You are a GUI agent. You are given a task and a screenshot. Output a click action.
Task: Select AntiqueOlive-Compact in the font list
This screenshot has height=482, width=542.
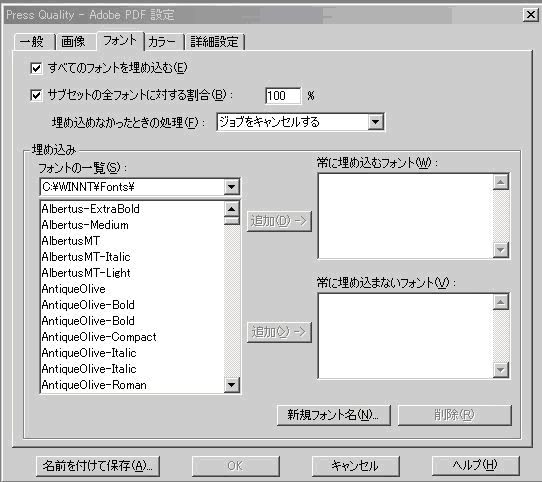tap(99, 337)
